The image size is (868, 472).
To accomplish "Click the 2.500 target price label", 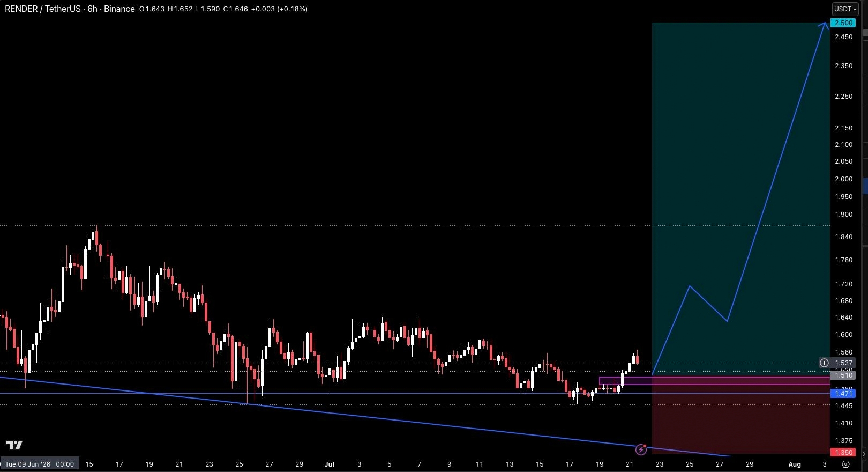I will tap(844, 23).
